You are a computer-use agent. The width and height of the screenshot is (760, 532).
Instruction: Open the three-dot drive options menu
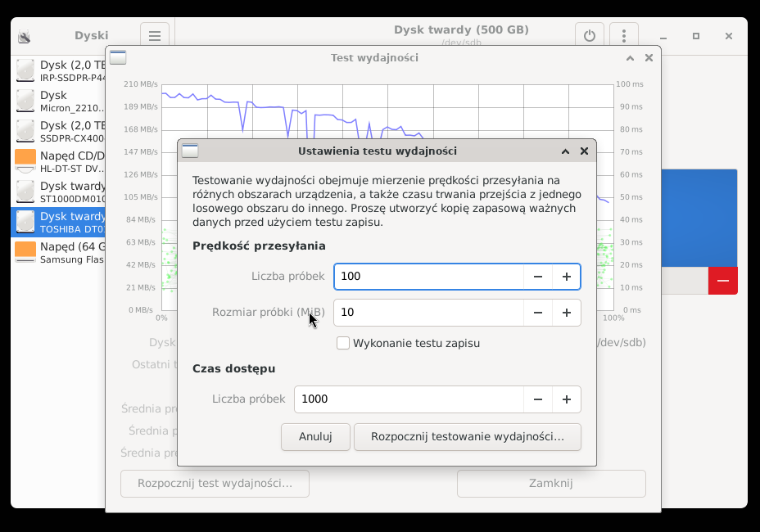(x=624, y=36)
